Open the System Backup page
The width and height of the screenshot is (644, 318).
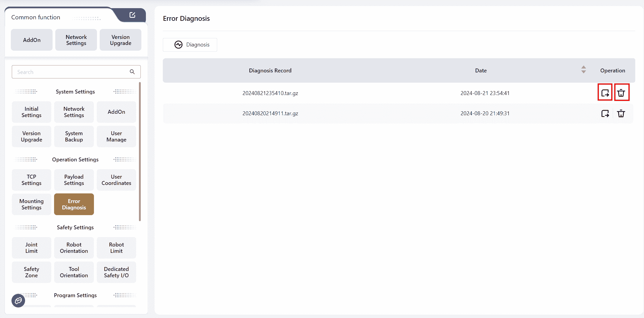(74, 136)
